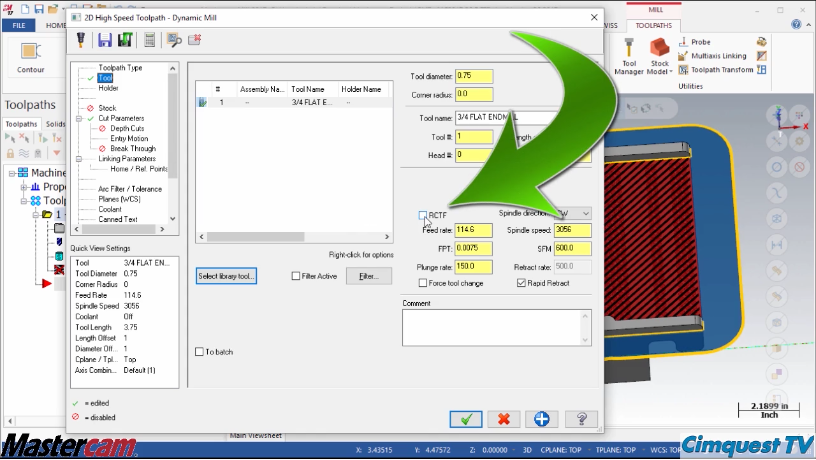This screenshot has width=816, height=460.
Task: Click the Tool Name column header
Action: point(313,89)
